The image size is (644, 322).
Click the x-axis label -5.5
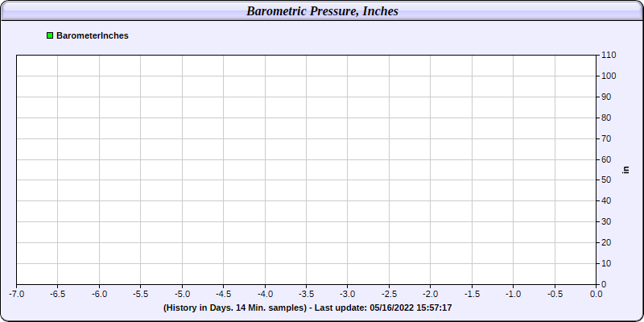click(x=140, y=294)
